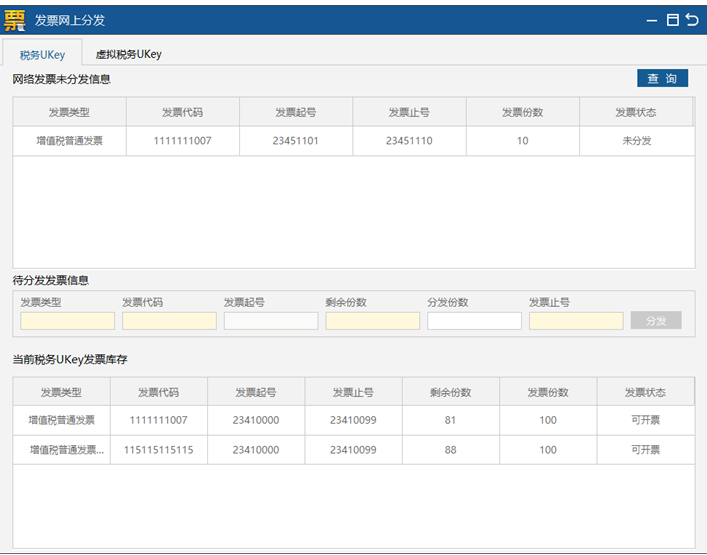Click the 发票止号 input field in 待分发 section
Image resolution: width=707 pixels, height=555 pixels.
pos(576,321)
